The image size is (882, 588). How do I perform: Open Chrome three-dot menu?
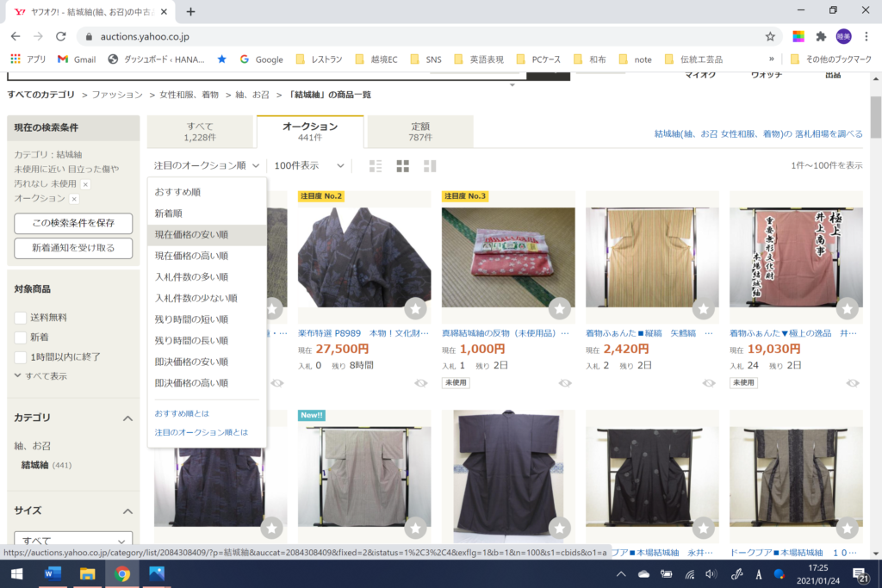coord(866,36)
